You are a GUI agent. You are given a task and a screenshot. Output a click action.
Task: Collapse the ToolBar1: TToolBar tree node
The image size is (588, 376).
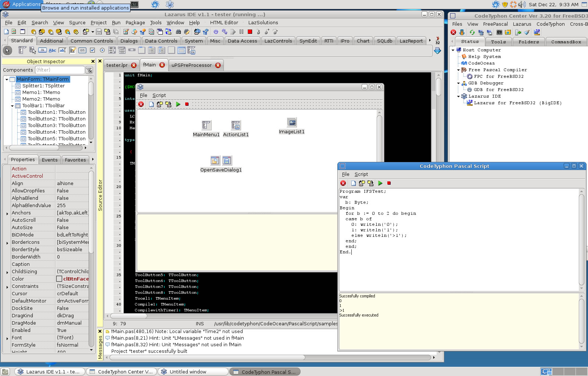coord(12,106)
